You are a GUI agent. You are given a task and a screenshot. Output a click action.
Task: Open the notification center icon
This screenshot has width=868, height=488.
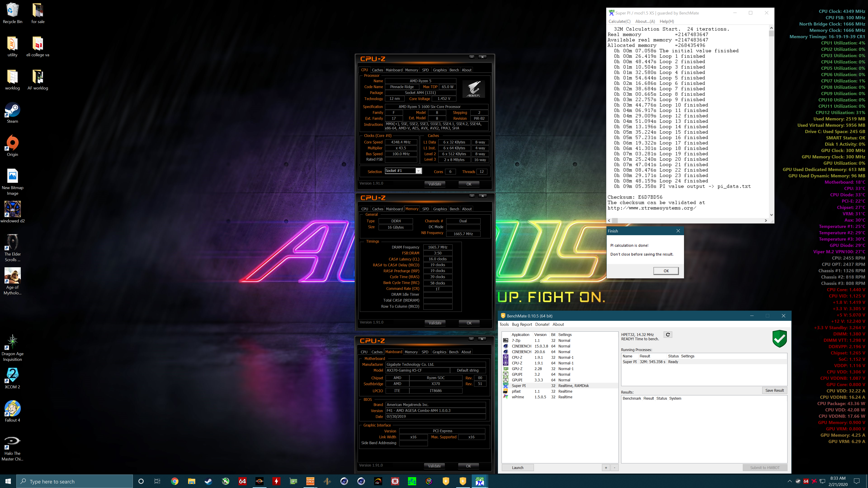point(857,481)
